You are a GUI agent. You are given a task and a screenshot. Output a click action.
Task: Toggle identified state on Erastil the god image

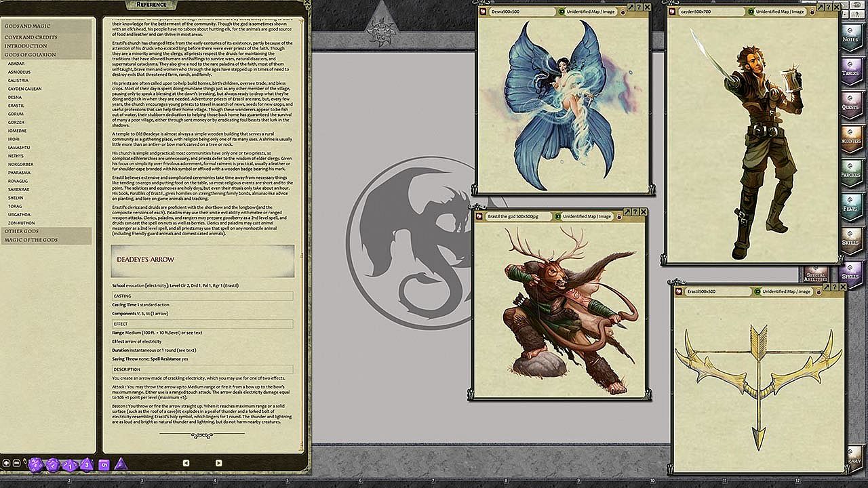[x=557, y=216]
